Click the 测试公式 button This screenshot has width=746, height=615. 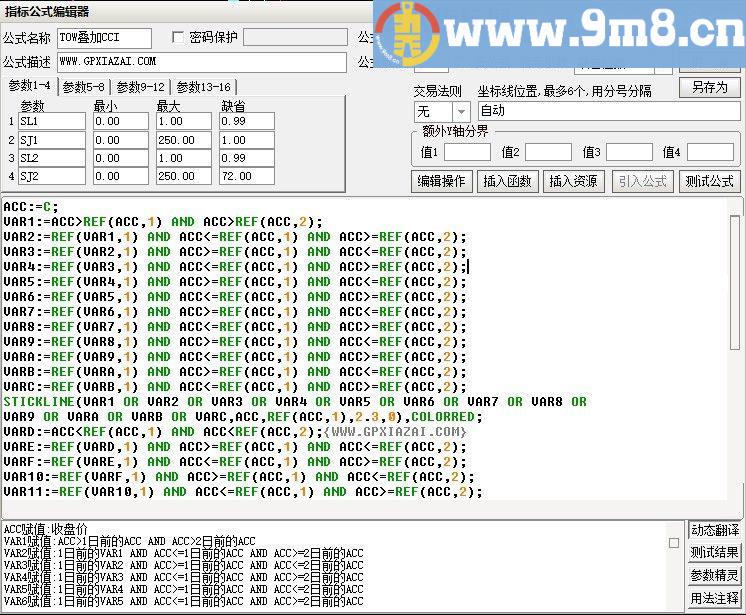pyautogui.click(x=709, y=181)
